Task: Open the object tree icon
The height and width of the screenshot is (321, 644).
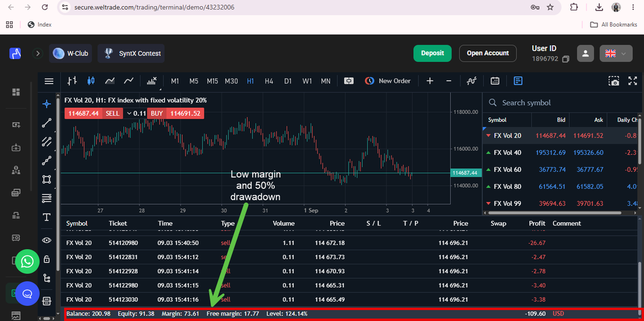Action: click(x=47, y=279)
